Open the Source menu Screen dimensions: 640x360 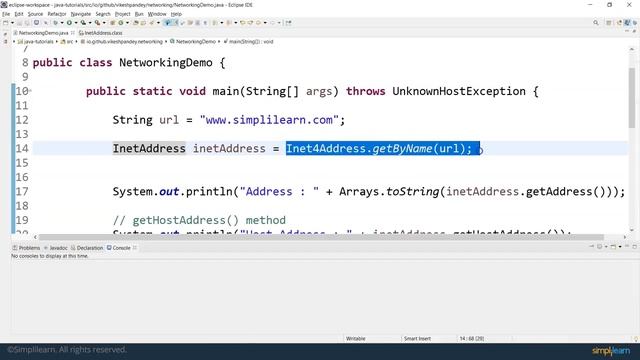[35, 14]
